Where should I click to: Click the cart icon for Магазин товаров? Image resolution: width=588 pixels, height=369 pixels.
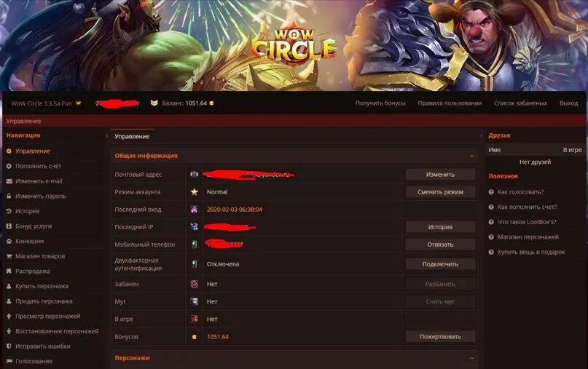click(x=9, y=256)
